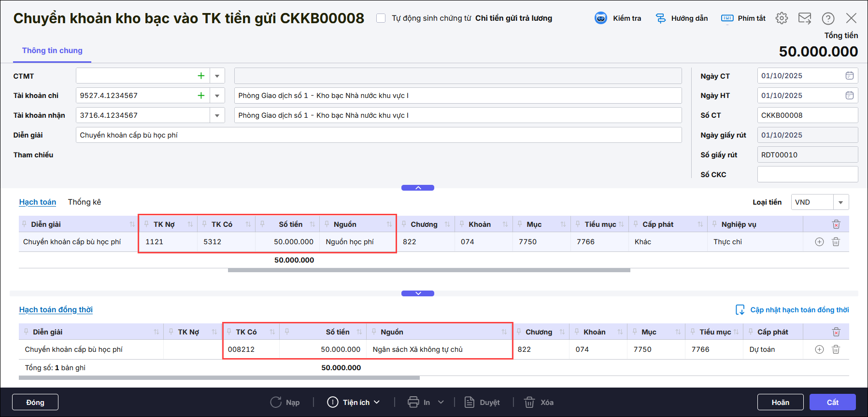This screenshot has width=868, height=417.
Task: Add new Tài khoản chi with green plus
Action: (201, 96)
